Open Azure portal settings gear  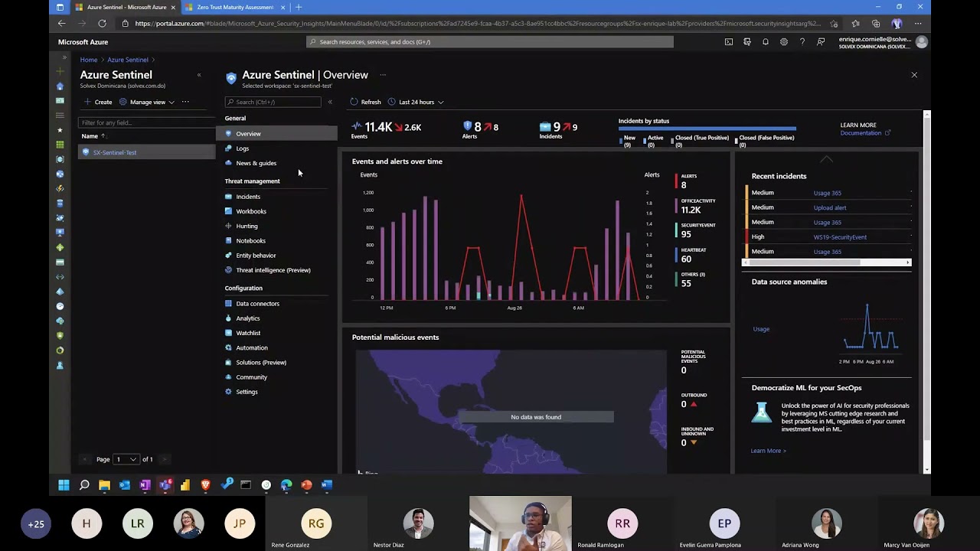pyautogui.click(x=784, y=42)
